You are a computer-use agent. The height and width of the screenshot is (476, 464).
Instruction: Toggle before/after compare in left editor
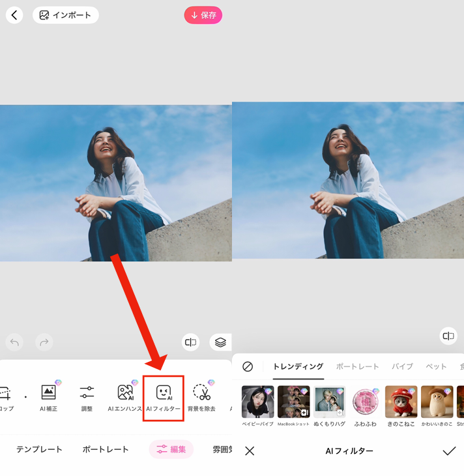point(190,342)
